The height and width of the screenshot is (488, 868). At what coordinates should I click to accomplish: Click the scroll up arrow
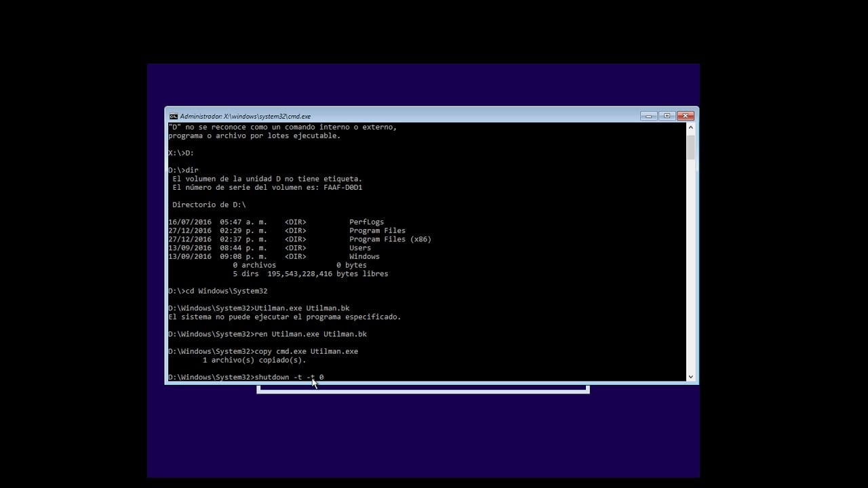(x=690, y=125)
